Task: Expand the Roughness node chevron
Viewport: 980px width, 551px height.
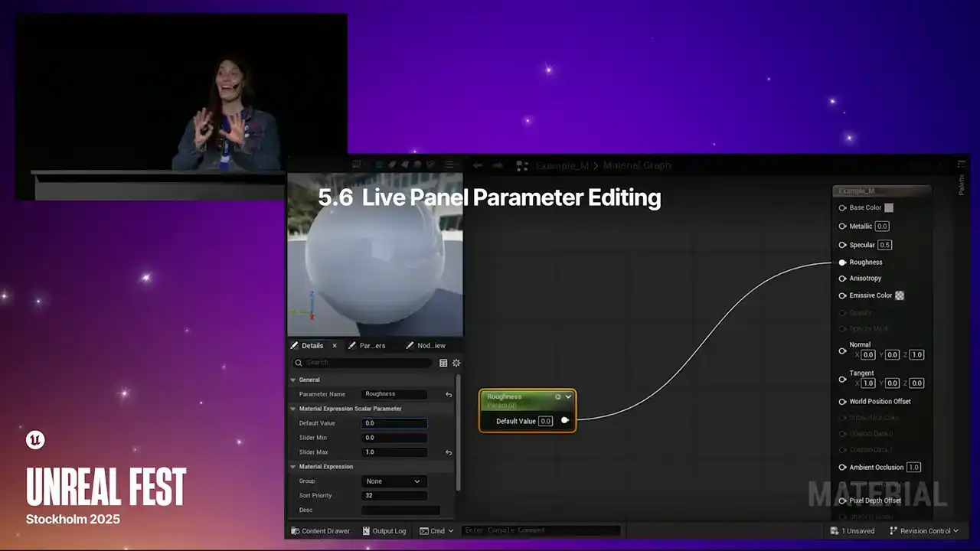Action: tap(568, 396)
